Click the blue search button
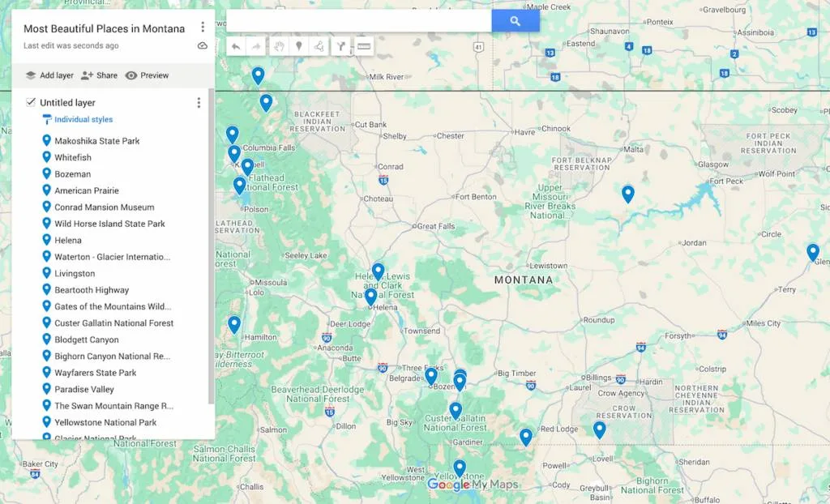830x504 pixels. 515,21
